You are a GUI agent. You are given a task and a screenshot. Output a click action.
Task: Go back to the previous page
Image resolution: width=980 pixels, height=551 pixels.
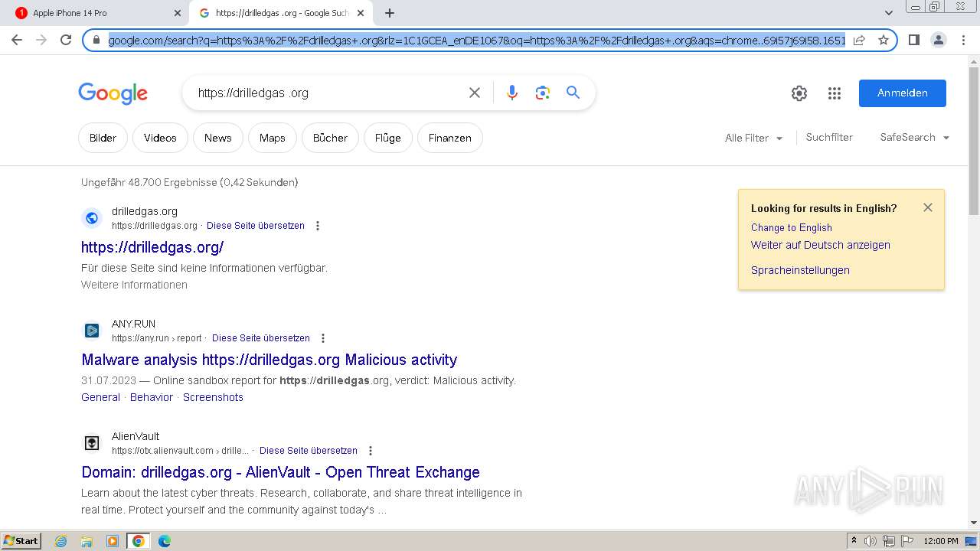[x=17, y=40]
